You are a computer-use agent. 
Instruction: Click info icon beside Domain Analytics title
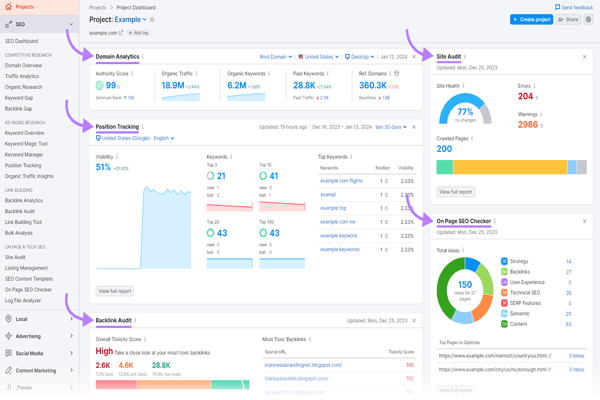pyautogui.click(x=145, y=57)
